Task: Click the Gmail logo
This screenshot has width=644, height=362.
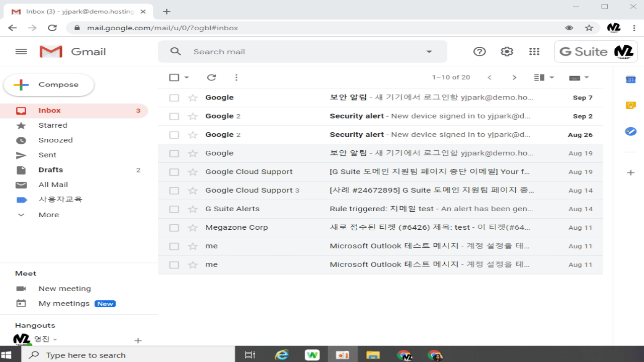Action: tap(73, 51)
